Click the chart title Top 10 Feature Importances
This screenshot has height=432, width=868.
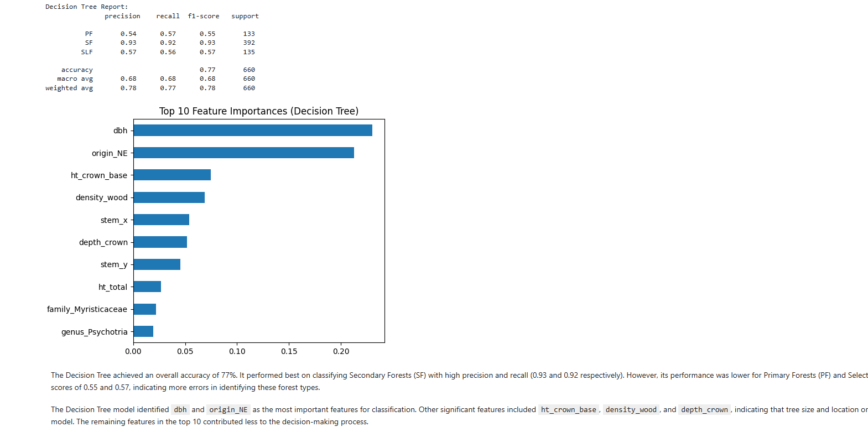click(258, 111)
